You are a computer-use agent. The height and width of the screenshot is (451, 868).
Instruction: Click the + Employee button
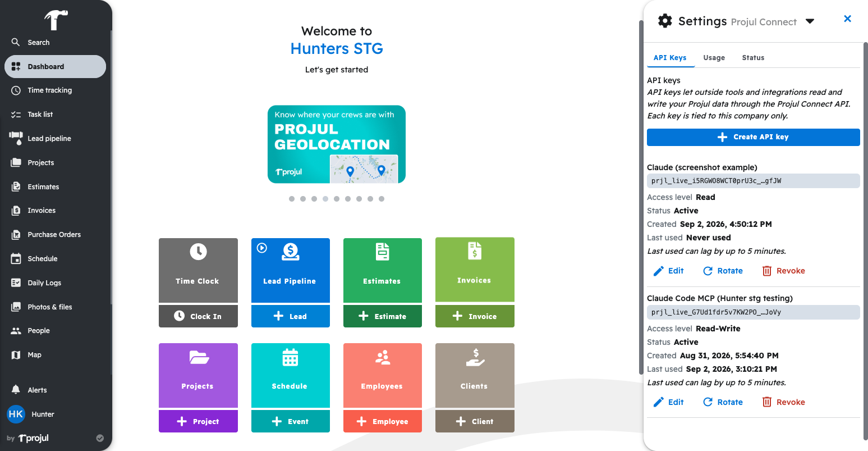tap(383, 421)
